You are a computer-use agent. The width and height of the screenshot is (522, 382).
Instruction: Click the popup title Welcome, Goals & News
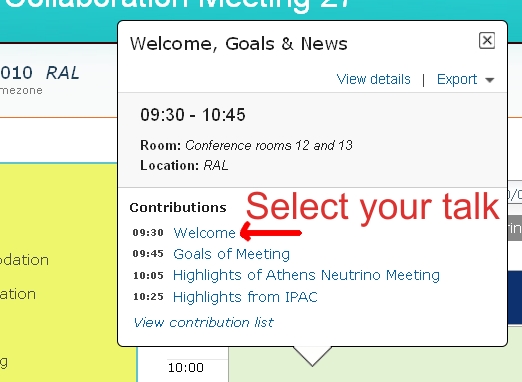pos(239,44)
